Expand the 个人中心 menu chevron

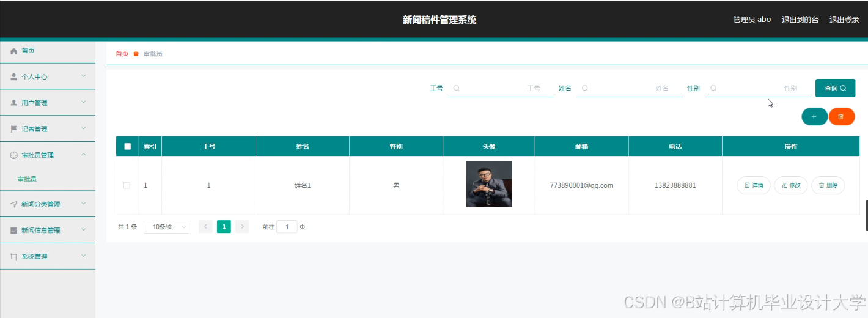(x=84, y=76)
